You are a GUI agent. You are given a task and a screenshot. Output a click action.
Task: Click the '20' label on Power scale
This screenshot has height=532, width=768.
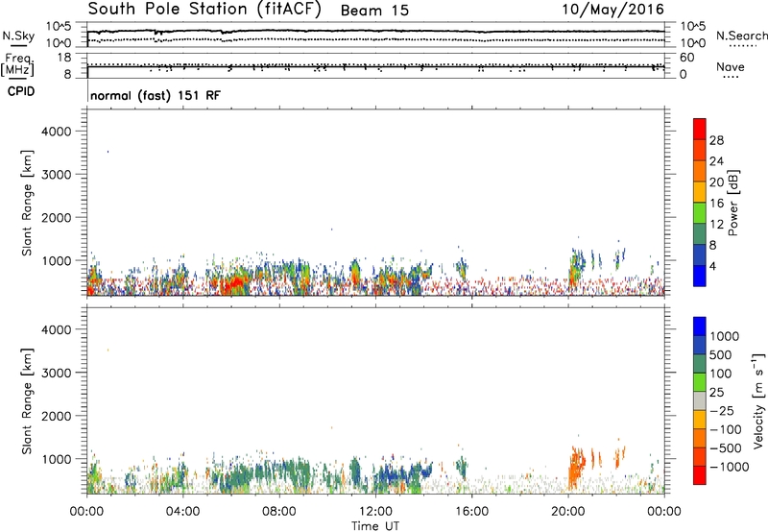coord(716,182)
